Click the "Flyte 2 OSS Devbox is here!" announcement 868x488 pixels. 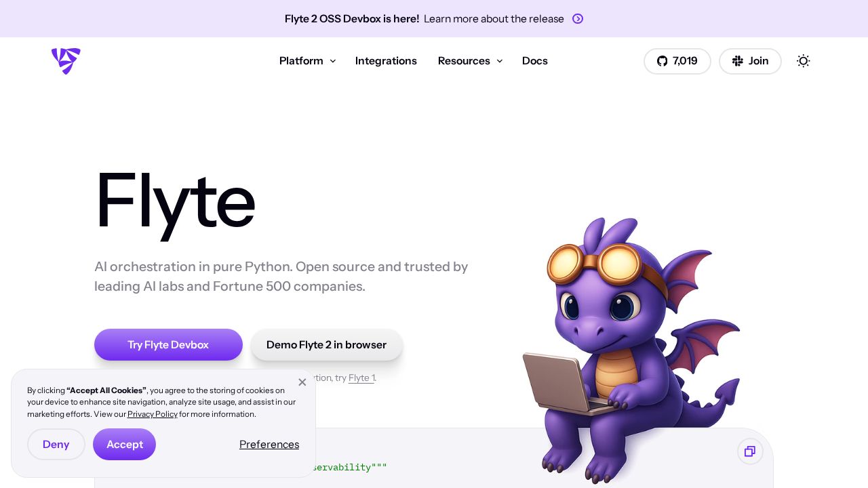[x=352, y=19]
